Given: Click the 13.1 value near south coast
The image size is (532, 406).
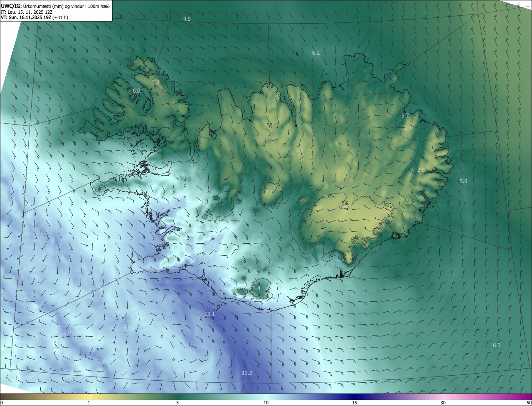Looking at the screenshot, I should [209, 314].
